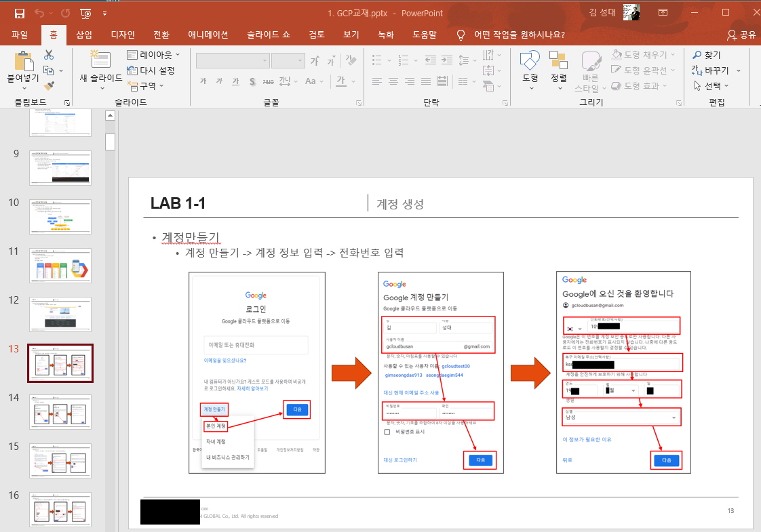
Task: Click Find (찾기) button
Action: click(x=706, y=55)
